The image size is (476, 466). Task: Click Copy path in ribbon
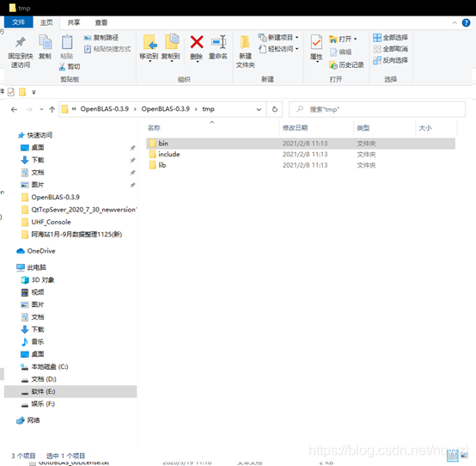coord(101,38)
